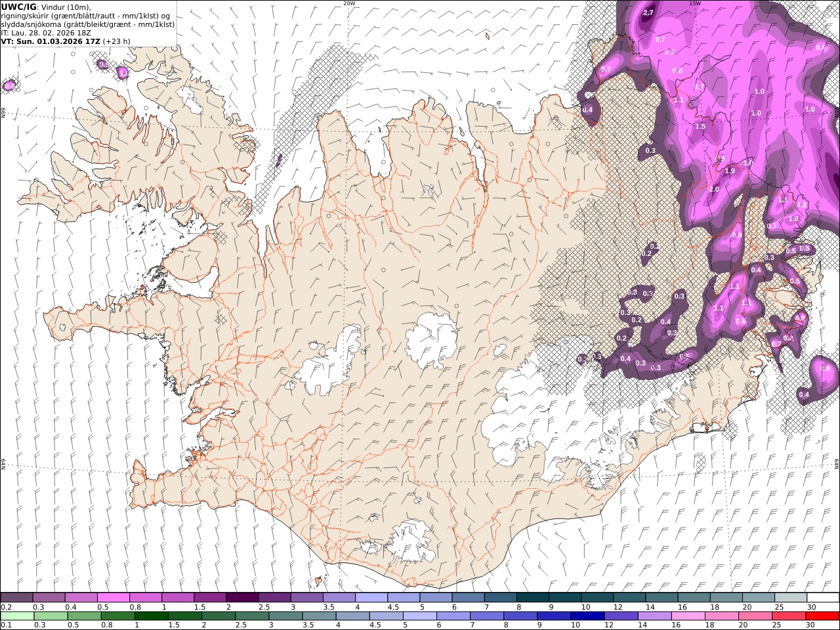The width and height of the screenshot is (840, 630).
Task: Click the 15W longitude label
Action: tap(694, 3)
